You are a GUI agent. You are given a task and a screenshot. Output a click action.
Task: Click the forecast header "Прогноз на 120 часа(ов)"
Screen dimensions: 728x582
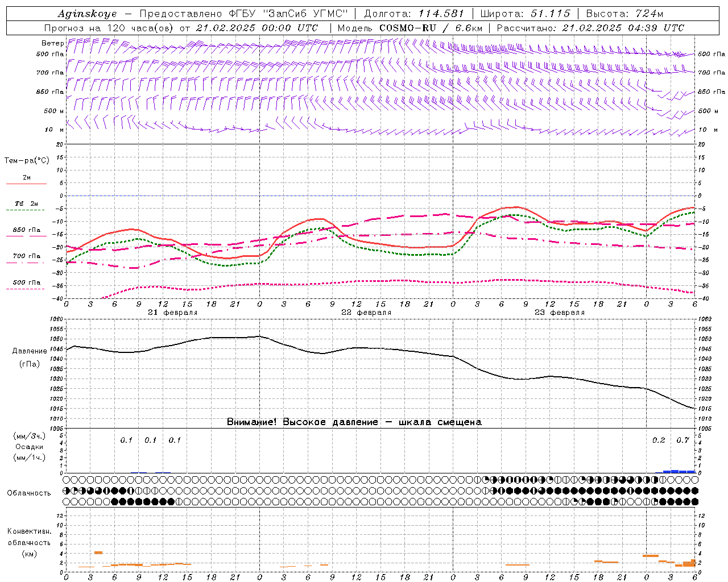coord(110,28)
